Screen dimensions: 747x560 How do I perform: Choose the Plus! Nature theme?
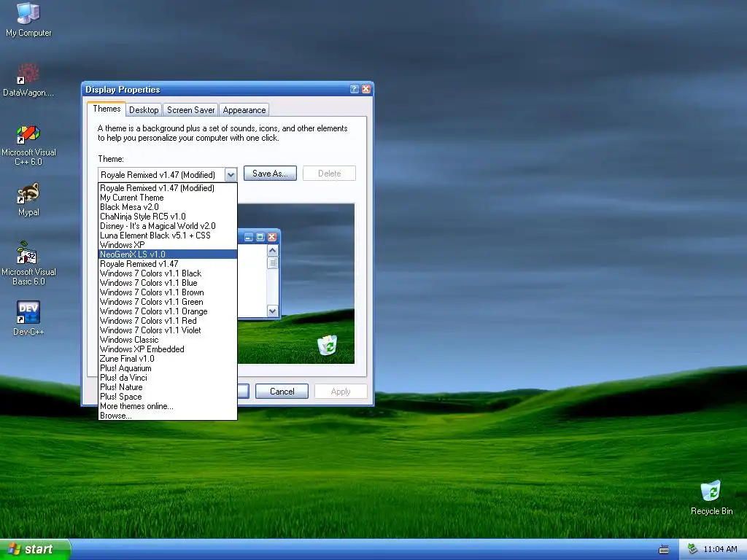point(168,387)
